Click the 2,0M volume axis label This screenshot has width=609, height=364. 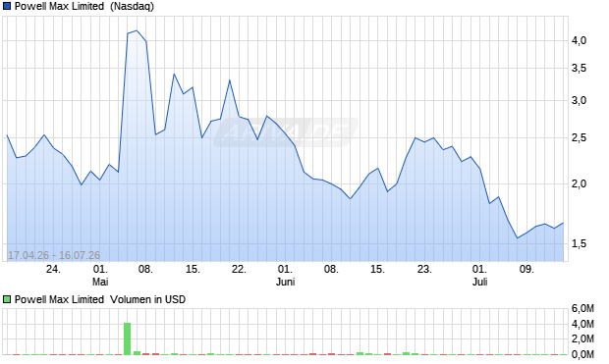pyautogui.click(x=582, y=339)
